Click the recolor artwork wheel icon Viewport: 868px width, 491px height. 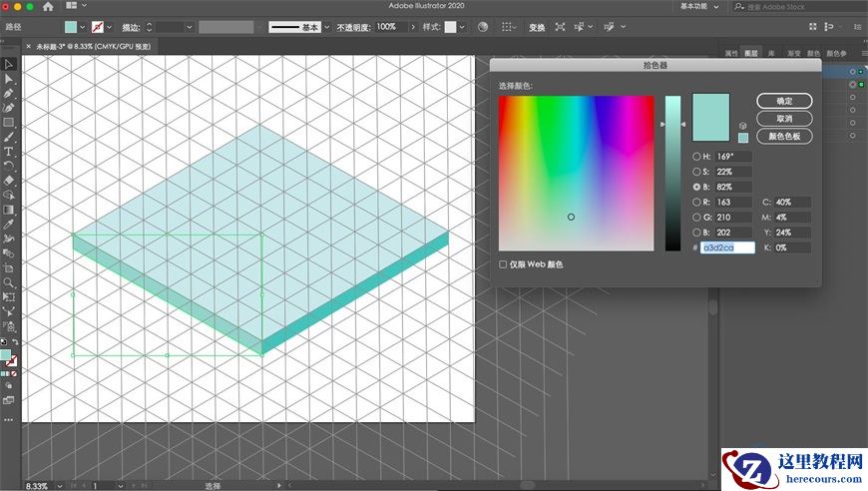pyautogui.click(x=483, y=27)
